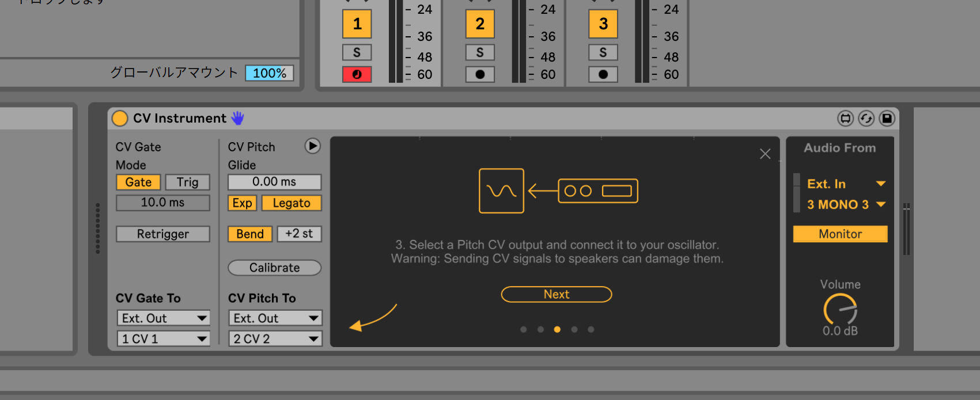
Task: Click the +2 st bend range field
Action: click(299, 234)
